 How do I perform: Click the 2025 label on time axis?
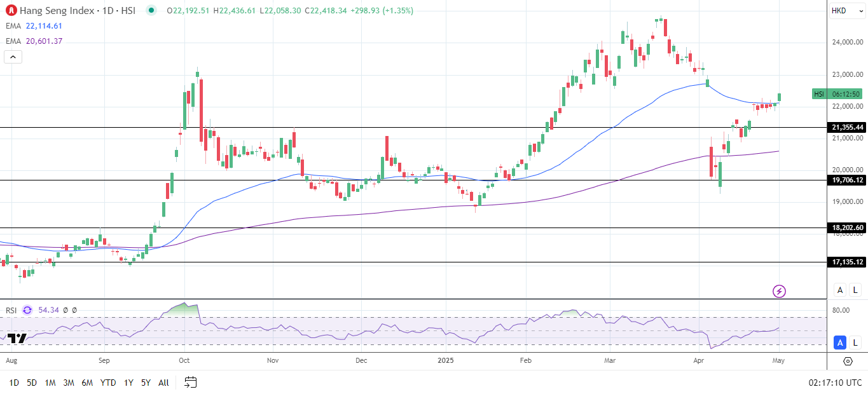[x=446, y=360]
